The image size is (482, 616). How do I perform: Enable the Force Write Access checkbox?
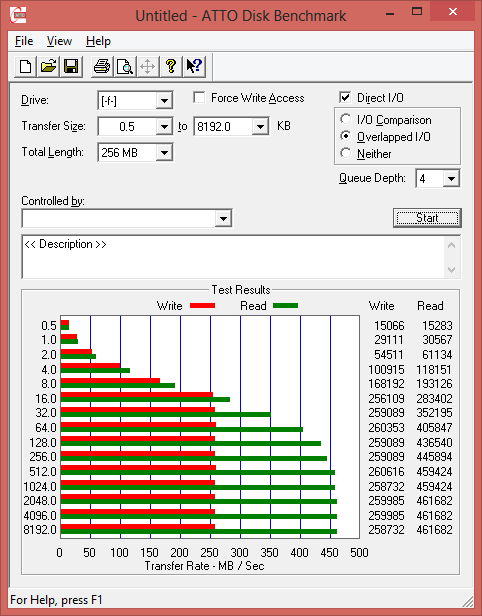click(199, 97)
